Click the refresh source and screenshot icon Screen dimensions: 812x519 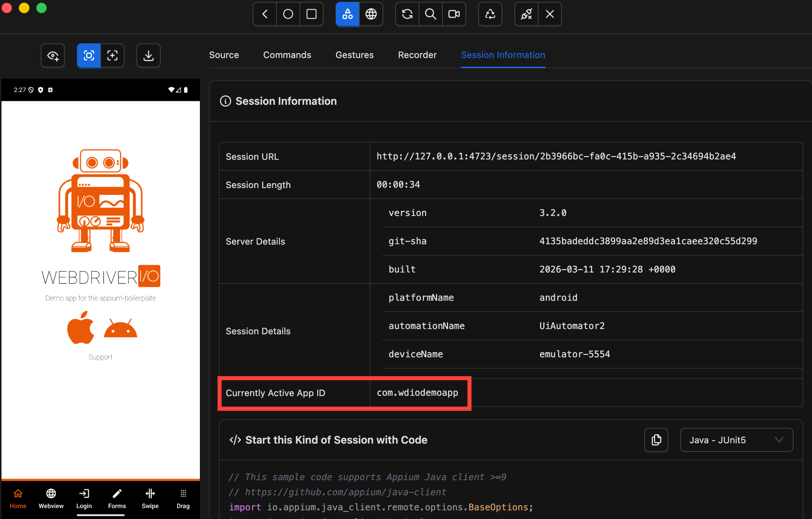tap(407, 14)
